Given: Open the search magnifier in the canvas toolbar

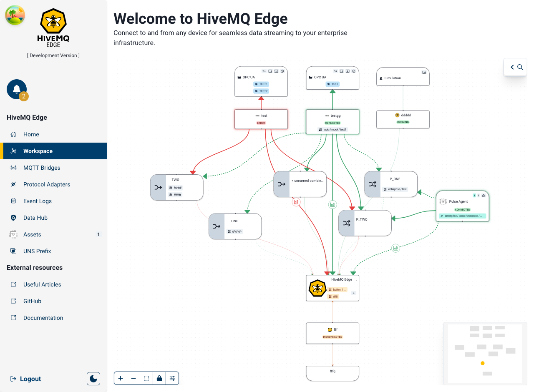Looking at the screenshot, I should tap(520, 67).
